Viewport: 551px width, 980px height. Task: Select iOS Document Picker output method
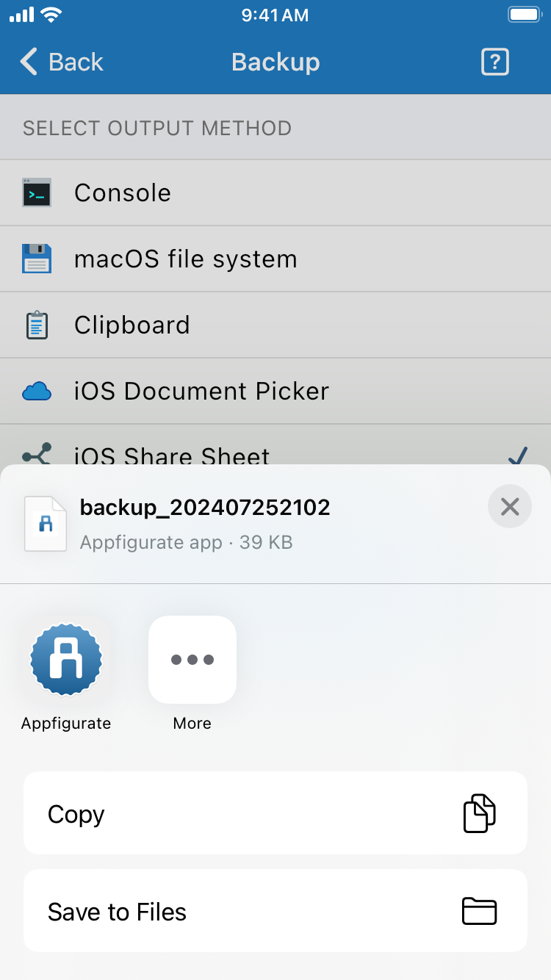point(275,391)
